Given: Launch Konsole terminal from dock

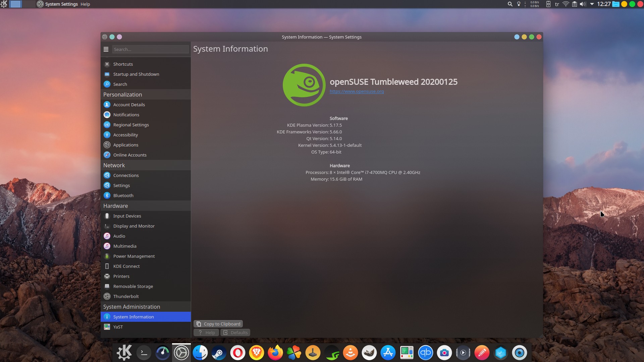Looking at the screenshot, I should [x=144, y=353].
